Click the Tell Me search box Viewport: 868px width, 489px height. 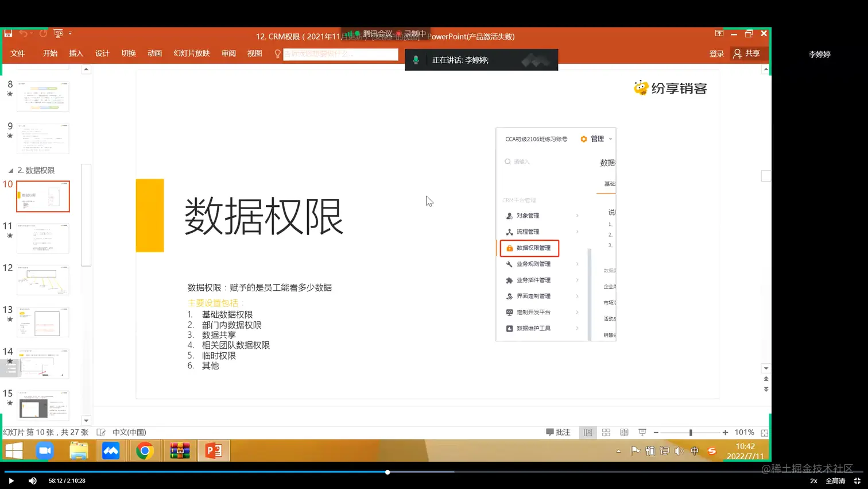pyautogui.click(x=340, y=54)
